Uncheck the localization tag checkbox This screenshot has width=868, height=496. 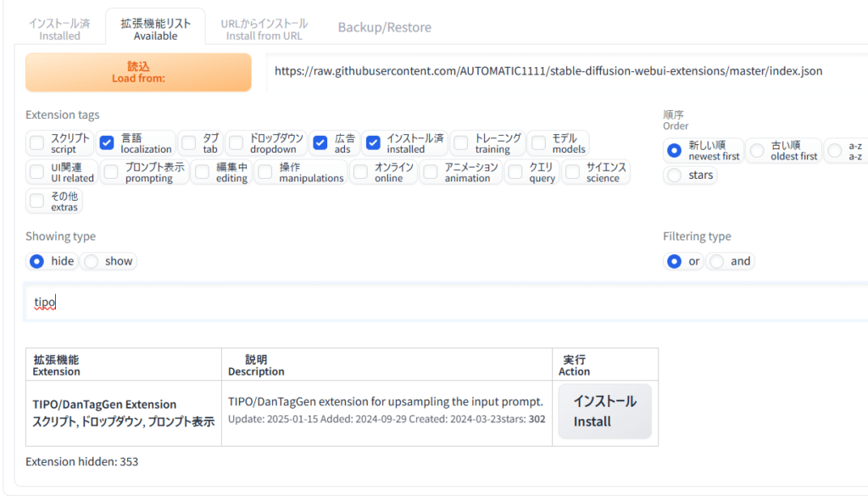[108, 142]
